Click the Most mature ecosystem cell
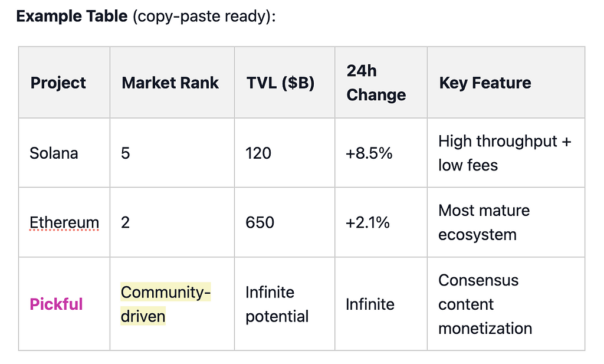 [x=484, y=222]
